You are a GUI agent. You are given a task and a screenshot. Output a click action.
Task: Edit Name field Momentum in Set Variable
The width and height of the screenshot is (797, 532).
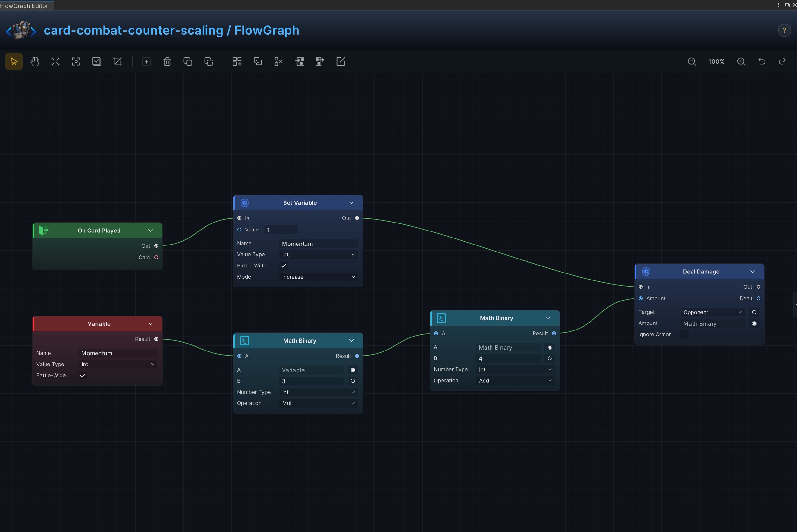point(319,244)
